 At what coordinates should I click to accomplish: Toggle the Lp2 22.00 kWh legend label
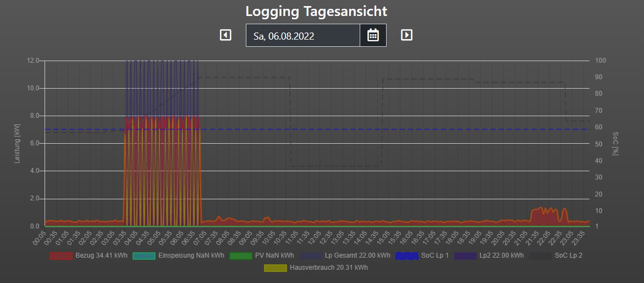pyautogui.click(x=502, y=255)
